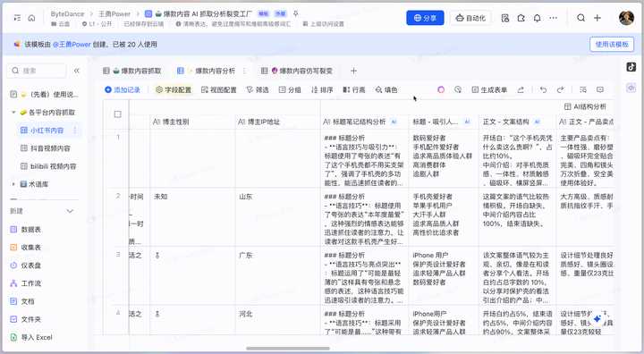The image size is (644, 354).
Task: Open 视图配置 view configuration
Action: coord(218,89)
